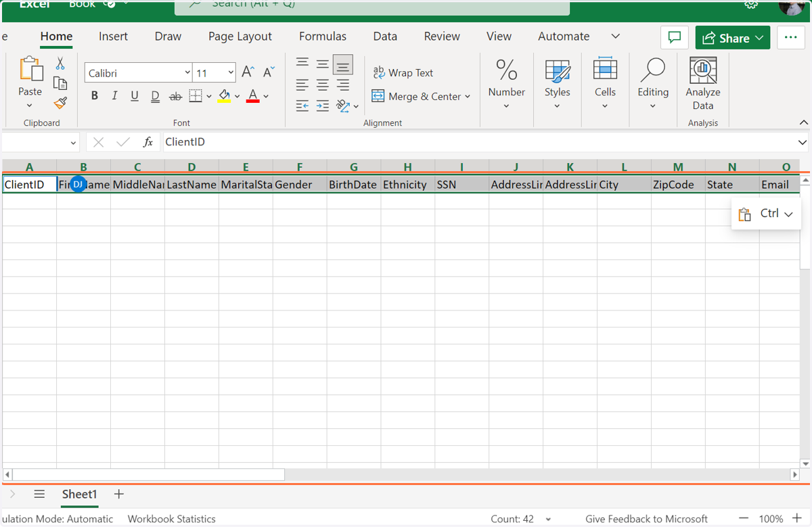Screen dimensions: 812x527
Task: Select the Sheet1 tab
Action: pyautogui.click(x=80, y=495)
